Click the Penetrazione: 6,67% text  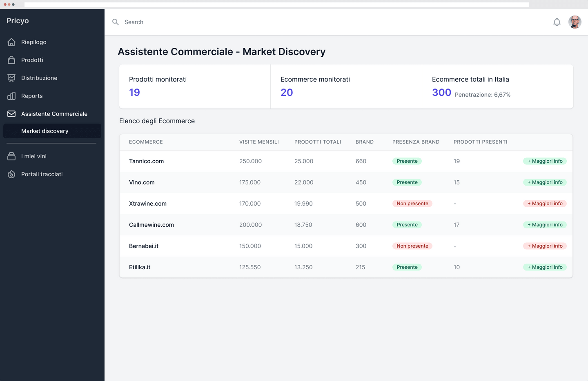483,95
